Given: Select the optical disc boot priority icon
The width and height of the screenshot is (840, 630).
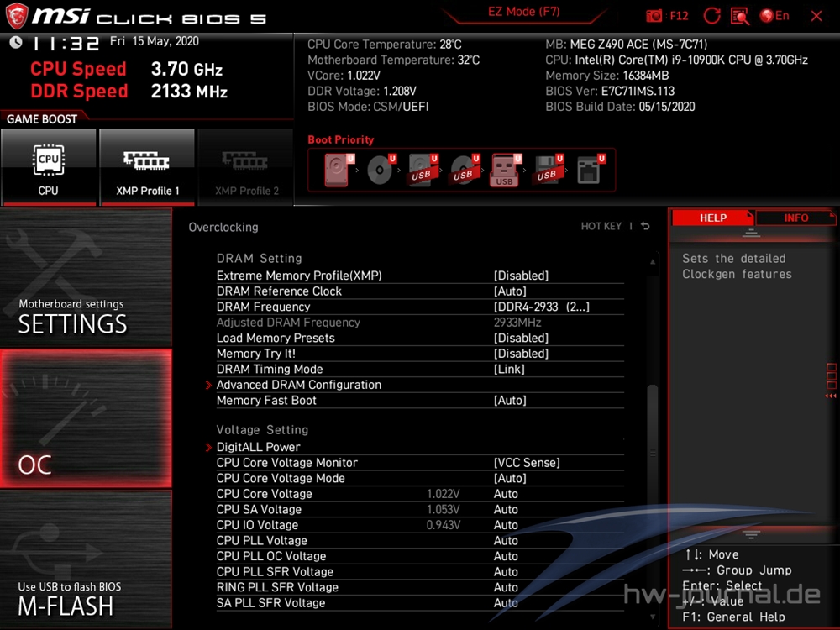Looking at the screenshot, I should tap(381, 170).
